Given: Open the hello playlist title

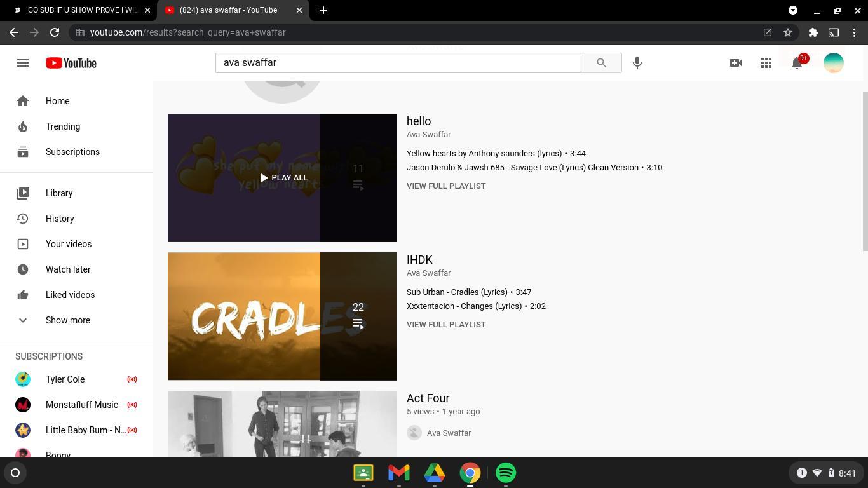Looking at the screenshot, I should coord(419,121).
